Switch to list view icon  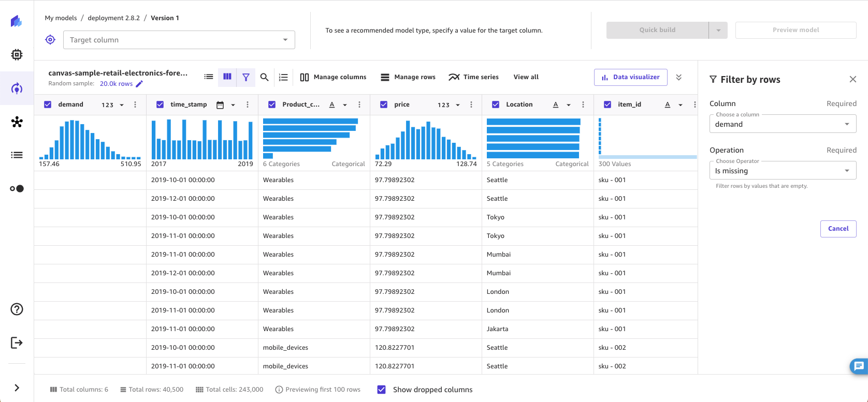[209, 77]
